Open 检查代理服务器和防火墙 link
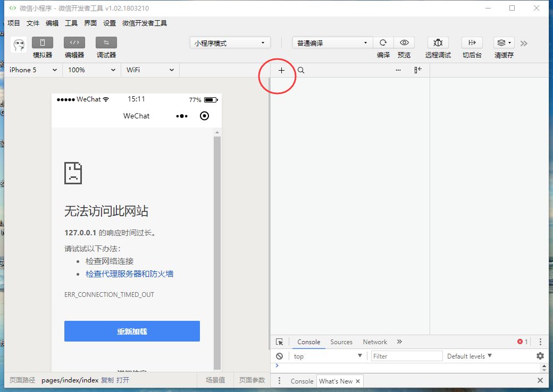 [x=129, y=274]
